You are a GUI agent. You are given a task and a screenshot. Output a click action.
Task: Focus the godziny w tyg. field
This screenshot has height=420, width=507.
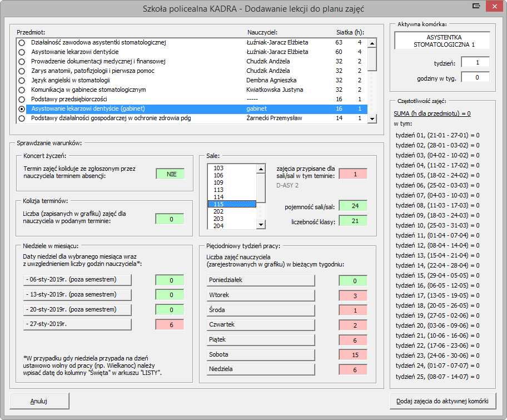(475, 78)
